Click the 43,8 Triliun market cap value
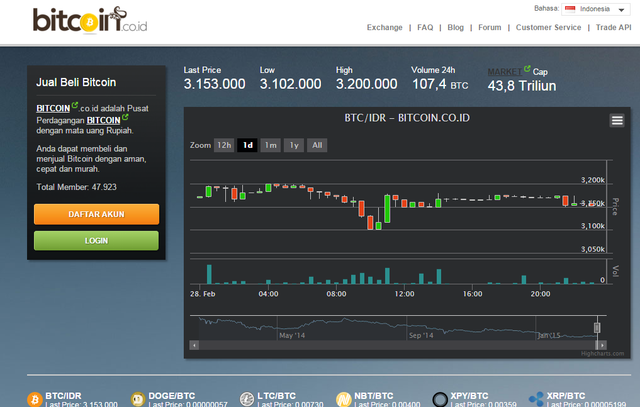 (x=522, y=86)
